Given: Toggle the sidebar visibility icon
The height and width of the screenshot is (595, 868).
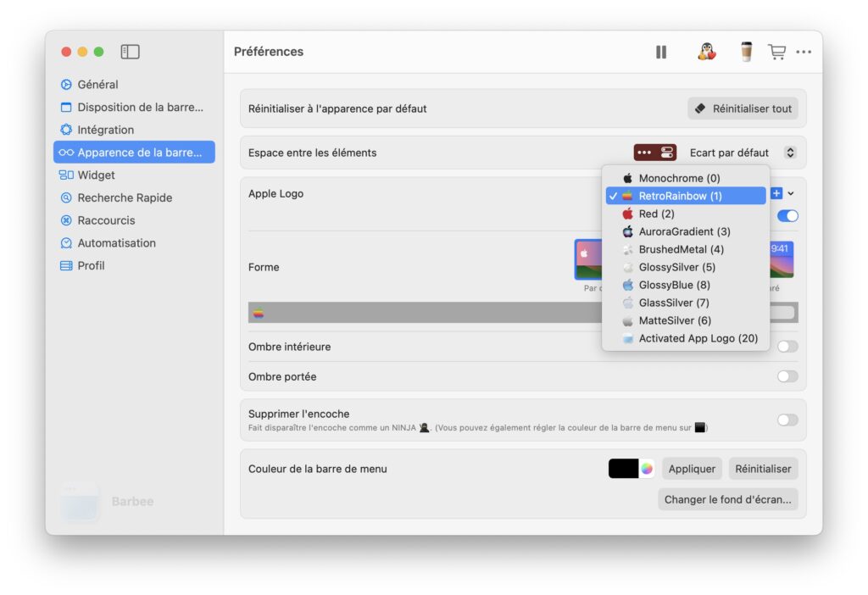Looking at the screenshot, I should pyautogui.click(x=130, y=52).
